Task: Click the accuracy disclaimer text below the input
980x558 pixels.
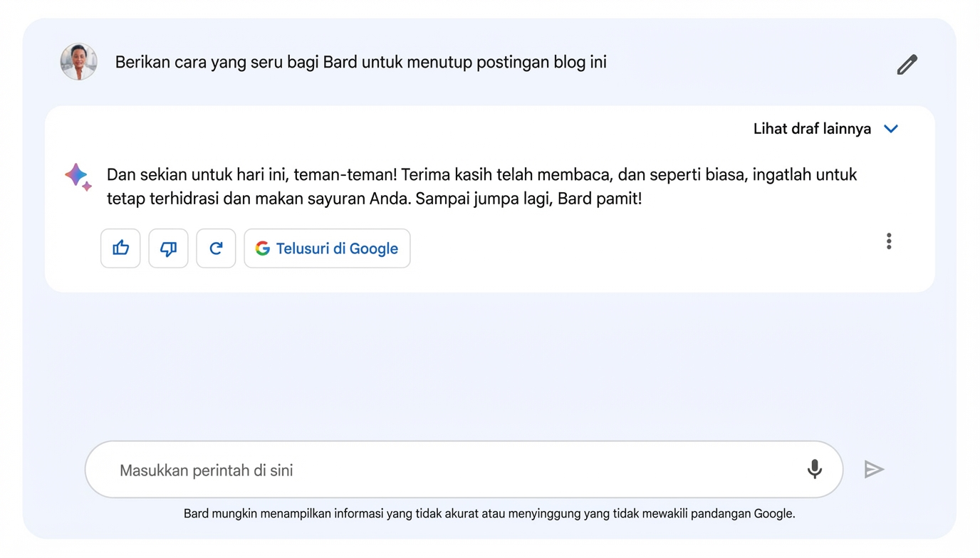Action: [489, 513]
